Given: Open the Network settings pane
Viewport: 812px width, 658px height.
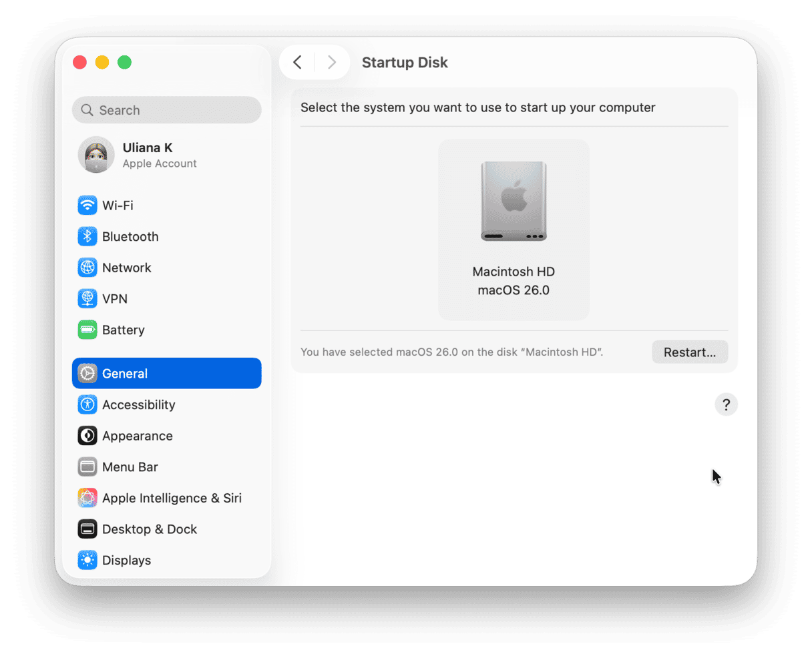Looking at the screenshot, I should point(167,268).
